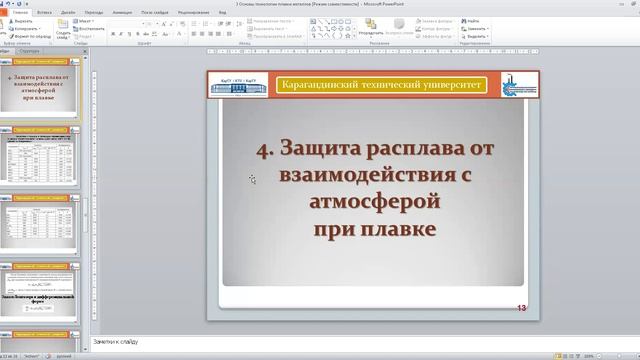
Task: Click the redo icon in quick access toolbar
Action: click(19, 4)
